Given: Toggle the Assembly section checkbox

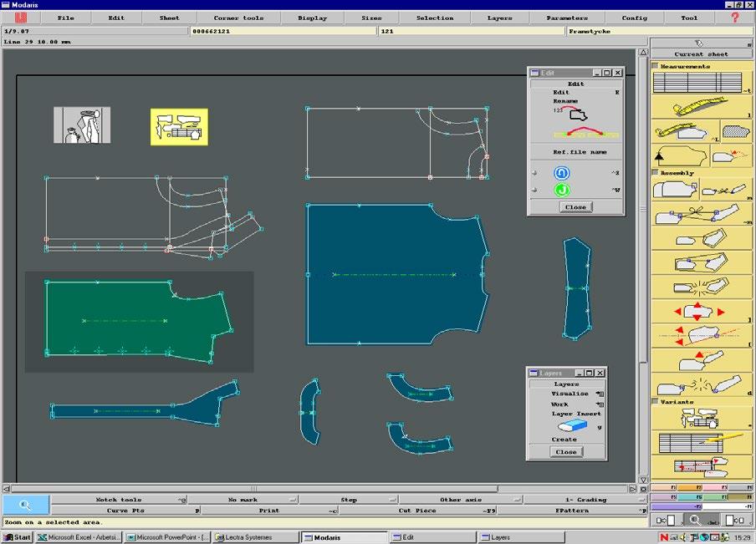Looking at the screenshot, I should tap(656, 172).
